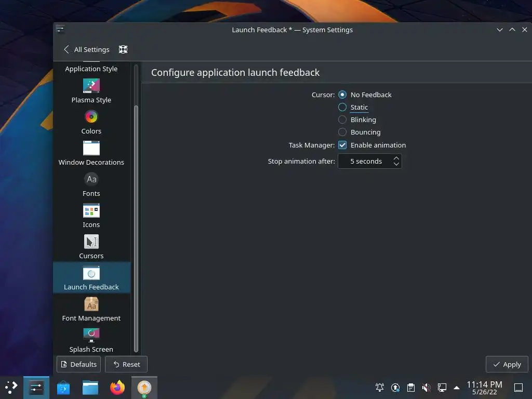Close the System Settings window
The width and height of the screenshot is (532, 399).
pos(525,30)
